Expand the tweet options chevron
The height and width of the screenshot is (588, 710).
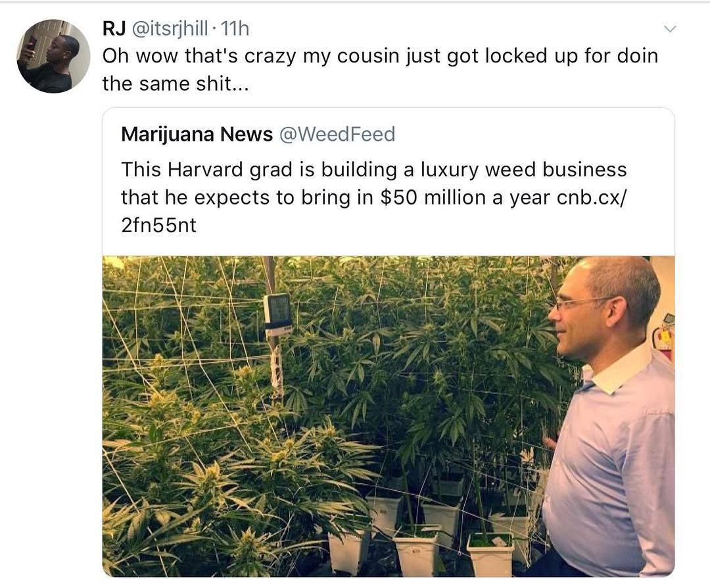point(670,29)
